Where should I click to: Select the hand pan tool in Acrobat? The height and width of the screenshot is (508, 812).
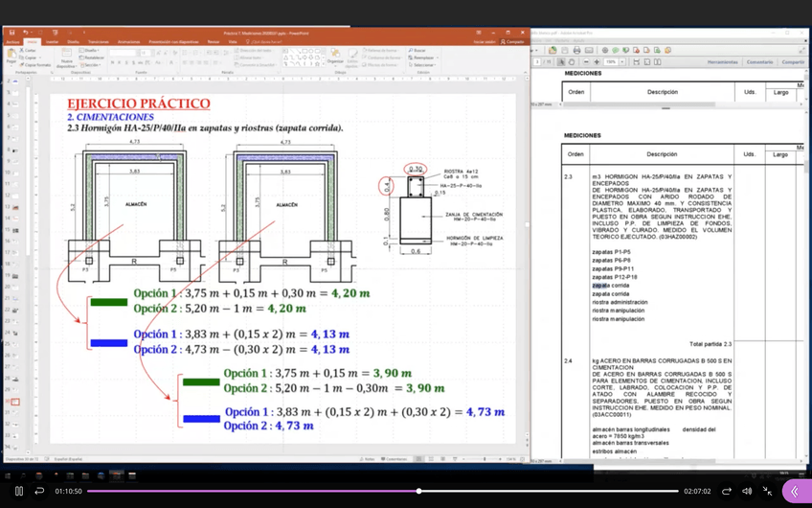(573, 62)
